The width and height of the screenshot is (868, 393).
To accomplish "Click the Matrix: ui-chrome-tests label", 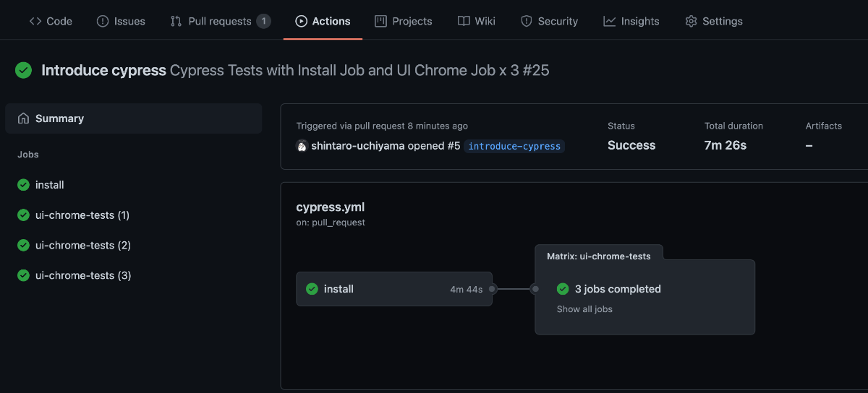I will tap(599, 256).
